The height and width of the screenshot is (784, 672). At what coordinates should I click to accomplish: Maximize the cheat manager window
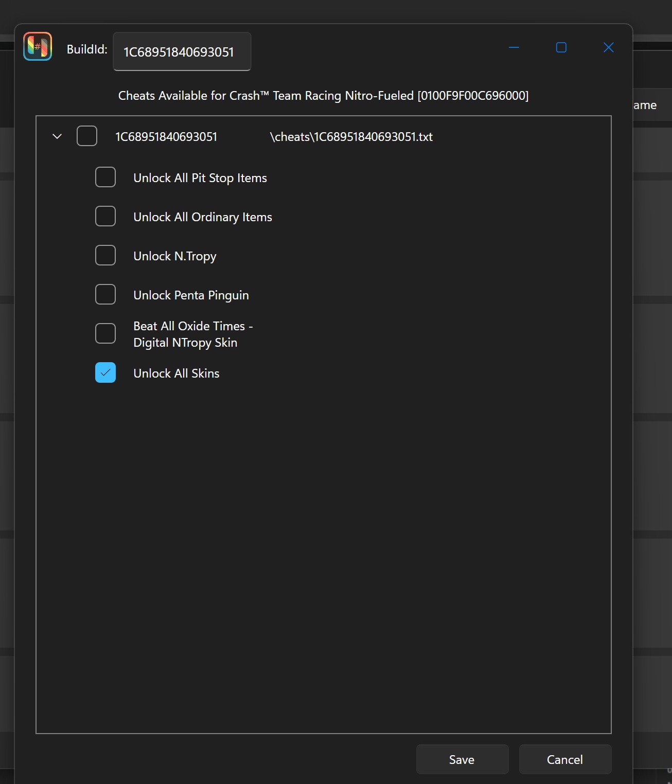pos(561,47)
